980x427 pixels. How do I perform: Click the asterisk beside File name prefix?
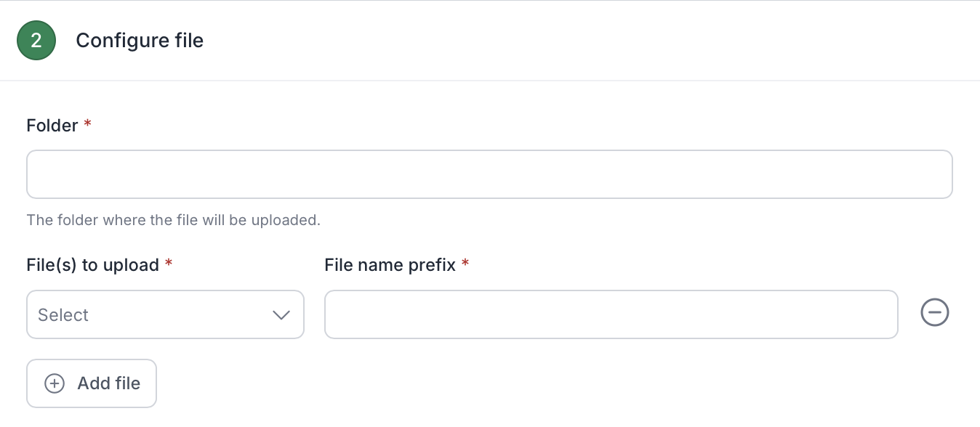(465, 264)
